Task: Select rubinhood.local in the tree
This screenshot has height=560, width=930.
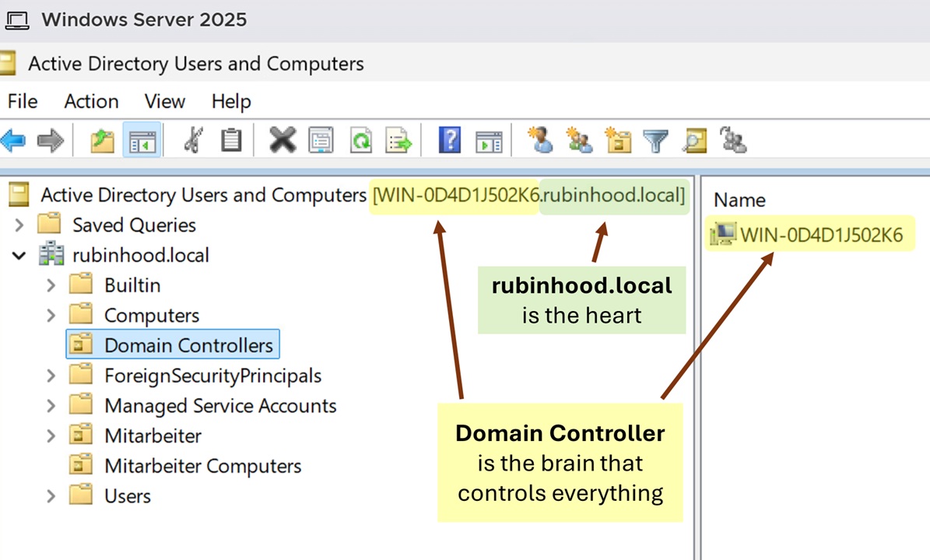Action: [x=141, y=255]
